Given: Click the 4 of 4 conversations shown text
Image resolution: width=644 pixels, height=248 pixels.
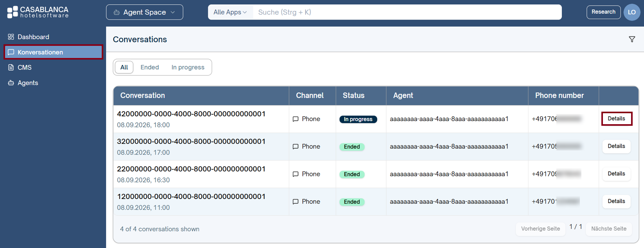Looking at the screenshot, I should point(160,229).
